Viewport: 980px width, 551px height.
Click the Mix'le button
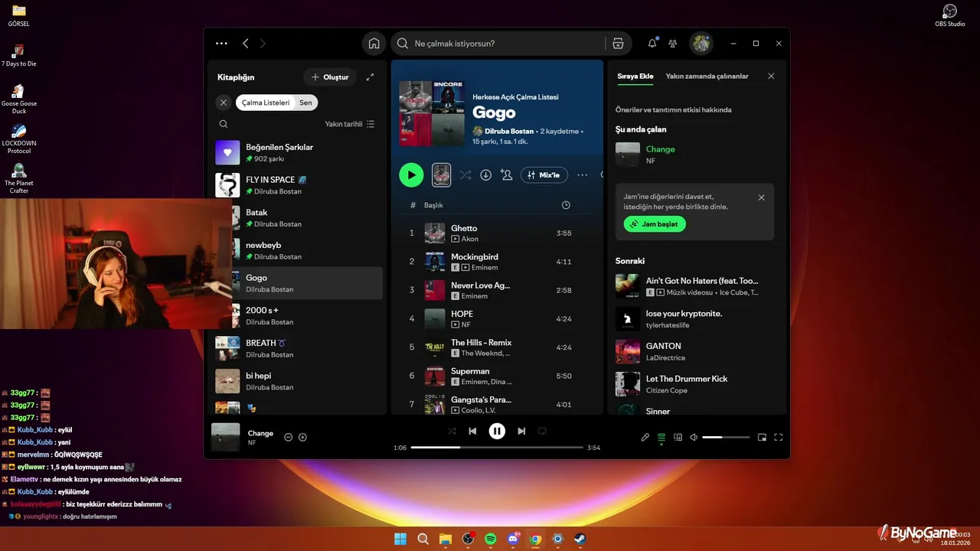(x=544, y=175)
